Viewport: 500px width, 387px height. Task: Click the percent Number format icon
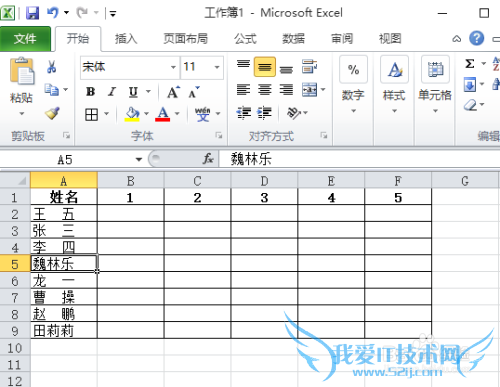(353, 70)
